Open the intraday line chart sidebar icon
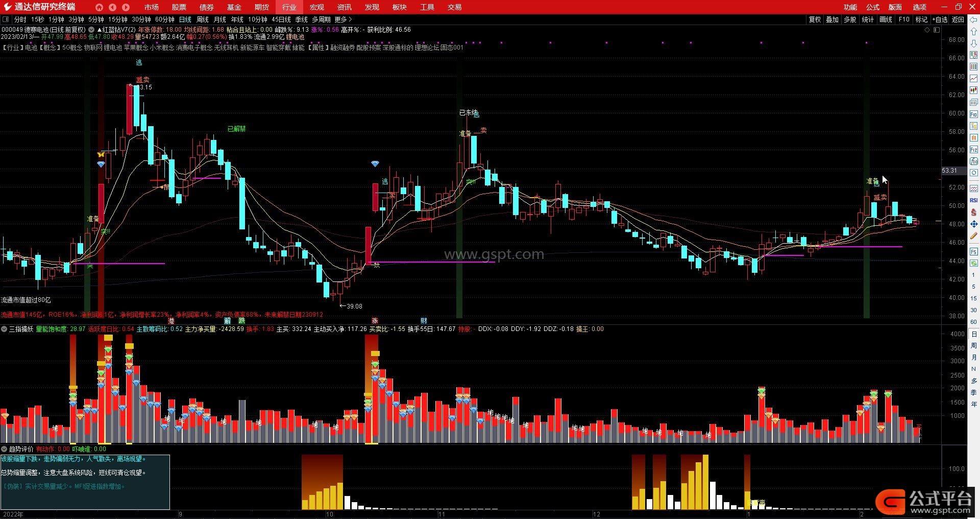Image resolution: width=980 pixels, height=519 pixels. point(974,79)
